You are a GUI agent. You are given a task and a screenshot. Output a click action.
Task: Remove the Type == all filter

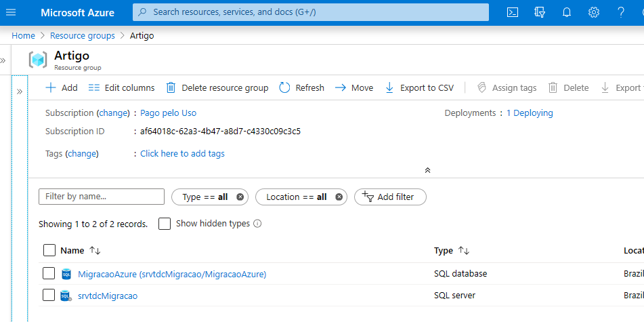(x=240, y=197)
